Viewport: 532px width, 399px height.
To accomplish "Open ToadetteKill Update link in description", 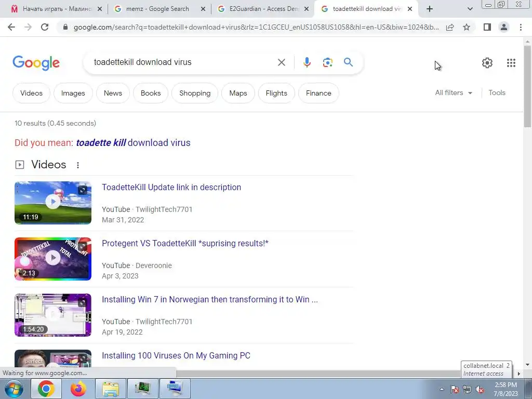I will pyautogui.click(x=171, y=187).
